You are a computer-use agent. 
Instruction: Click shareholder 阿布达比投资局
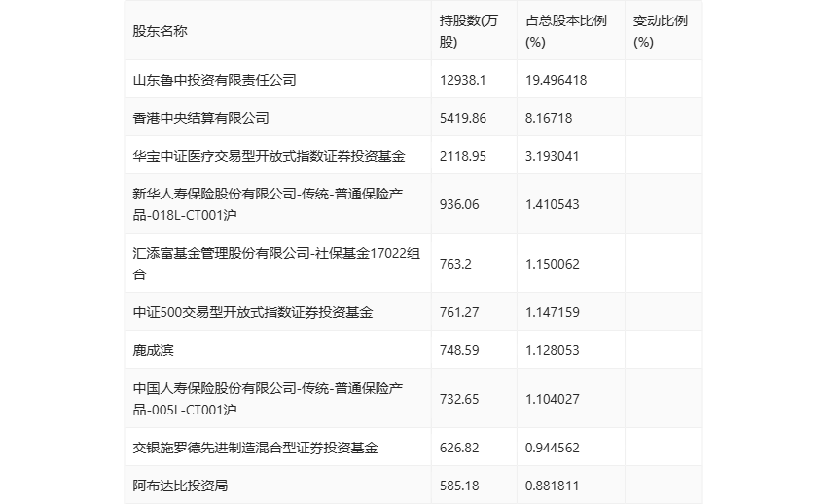point(180,486)
